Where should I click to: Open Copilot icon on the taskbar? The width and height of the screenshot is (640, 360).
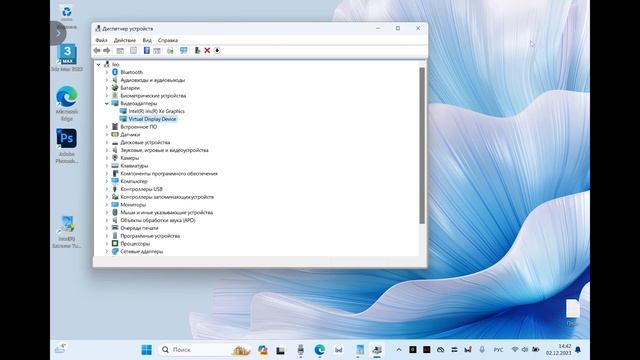coord(263,350)
